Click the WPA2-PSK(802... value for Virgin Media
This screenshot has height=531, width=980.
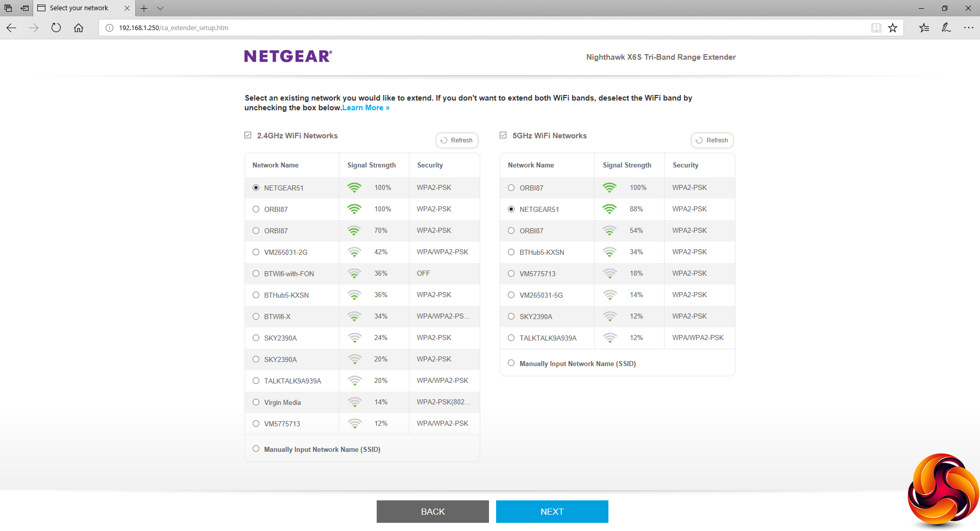(x=444, y=402)
